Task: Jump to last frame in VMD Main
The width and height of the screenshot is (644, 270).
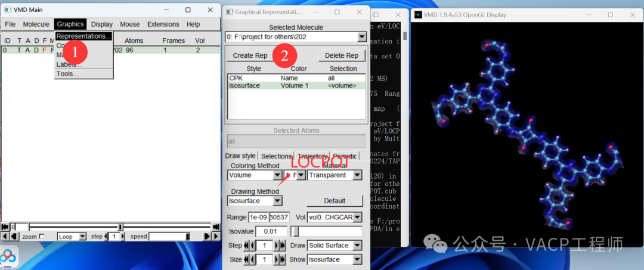Action: point(216,227)
